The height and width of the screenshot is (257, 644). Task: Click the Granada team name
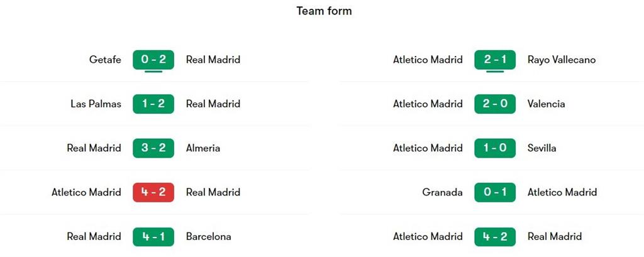click(442, 192)
